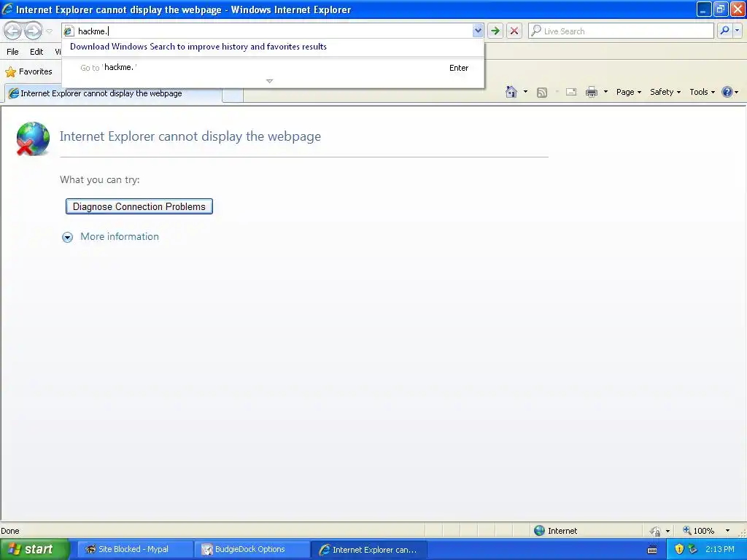Click the green Go arrow button

coord(495,31)
